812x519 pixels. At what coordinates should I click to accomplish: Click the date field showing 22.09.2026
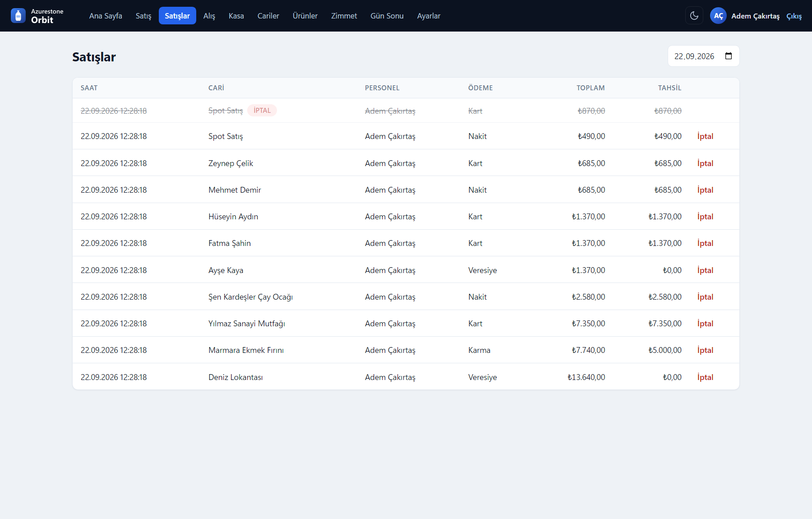(703, 56)
